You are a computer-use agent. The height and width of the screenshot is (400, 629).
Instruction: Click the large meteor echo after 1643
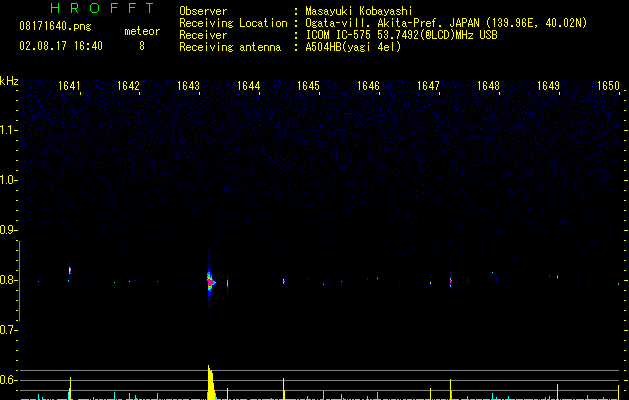click(x=210, y=282)
